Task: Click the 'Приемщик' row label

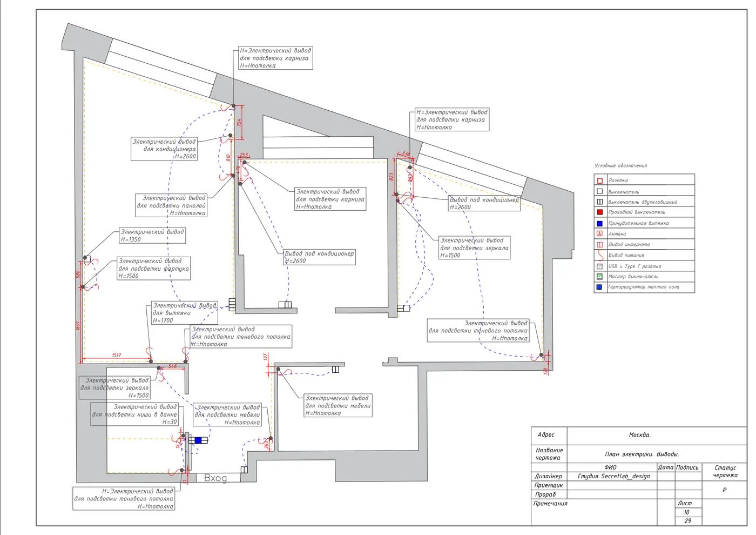Action: (549, 485)
